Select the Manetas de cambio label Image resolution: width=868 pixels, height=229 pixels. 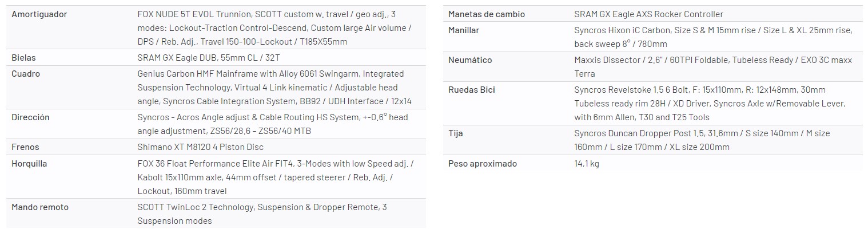[x=487, y=14]
